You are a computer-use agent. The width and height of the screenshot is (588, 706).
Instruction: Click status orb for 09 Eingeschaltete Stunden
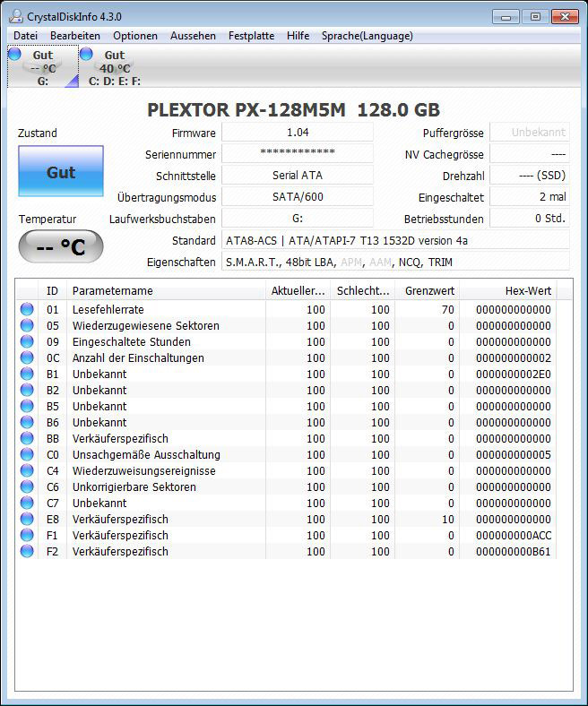tap(27, 341)
